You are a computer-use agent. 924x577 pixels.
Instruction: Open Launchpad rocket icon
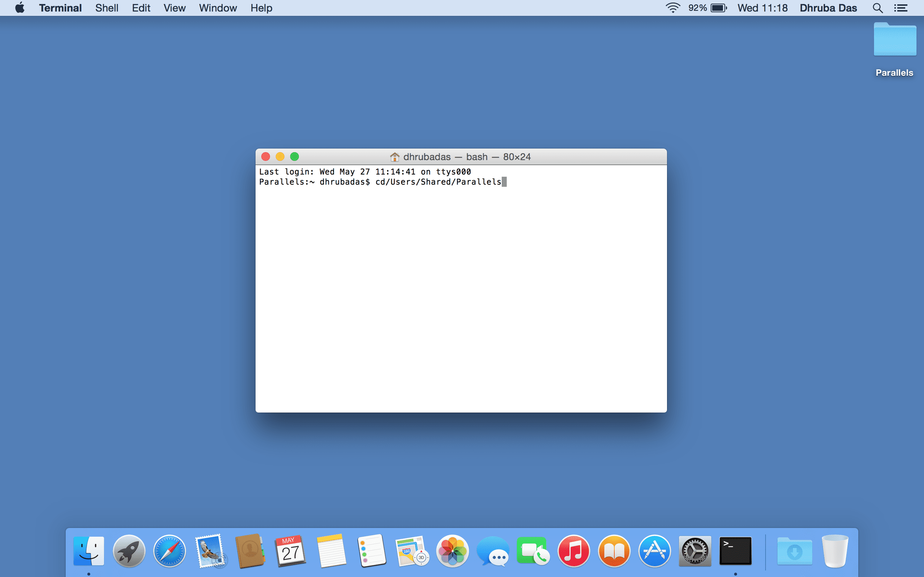pyautogui.click(x=129, y=551)
